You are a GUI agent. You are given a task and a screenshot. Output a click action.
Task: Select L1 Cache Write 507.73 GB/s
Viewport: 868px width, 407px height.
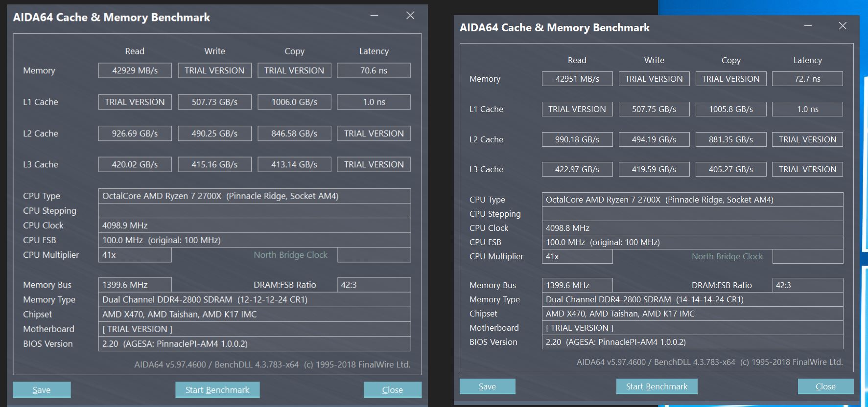point(215,102)
